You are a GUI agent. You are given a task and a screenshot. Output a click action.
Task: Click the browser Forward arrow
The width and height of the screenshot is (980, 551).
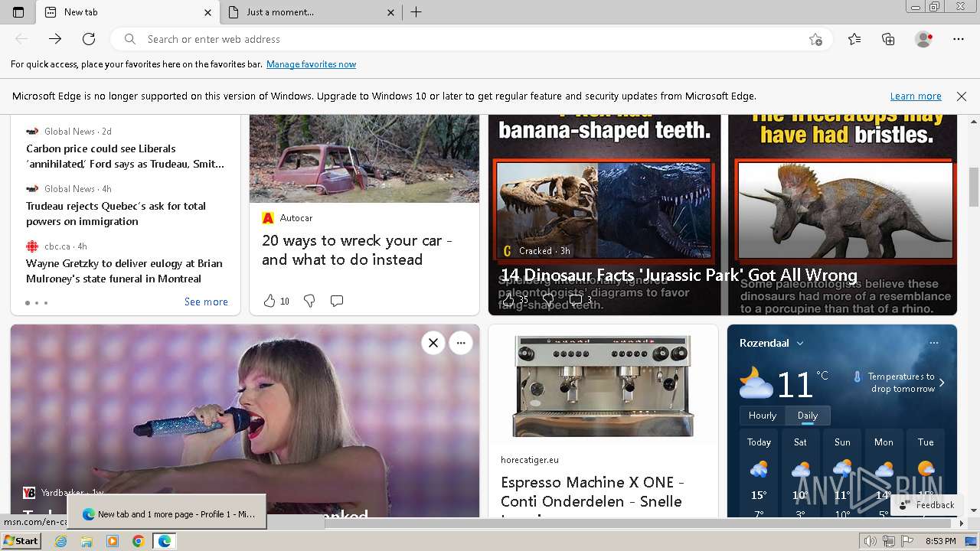pyautogui.click(x=55, y=39)
